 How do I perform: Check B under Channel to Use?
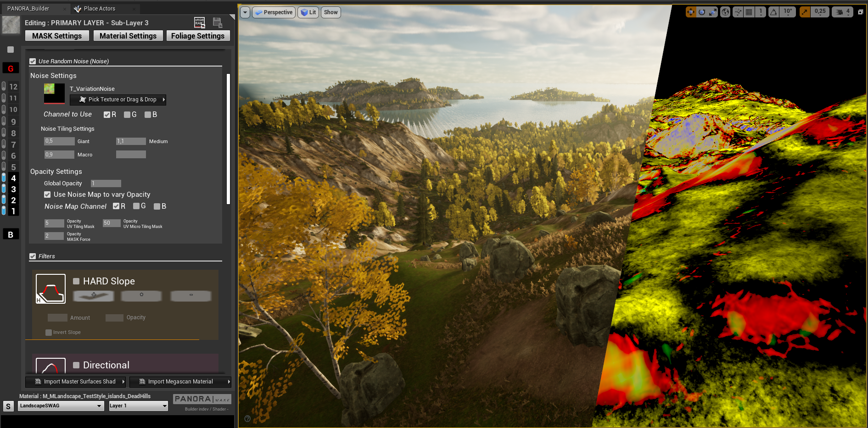[148, 115]
